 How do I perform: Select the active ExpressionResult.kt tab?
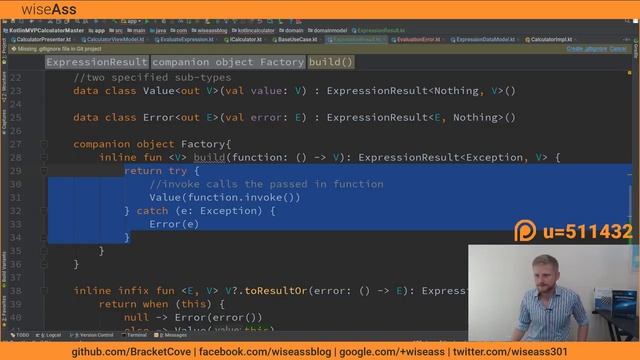tap(355, 40)
